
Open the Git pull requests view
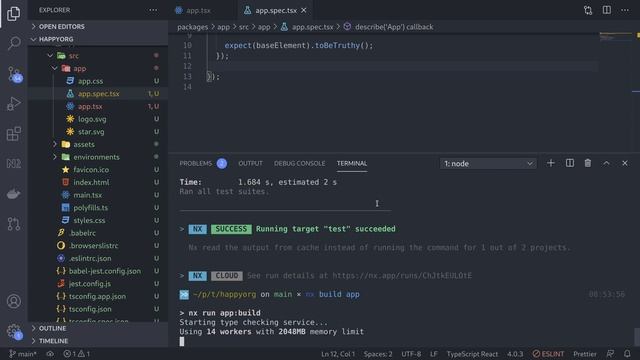click(x=13, y=224)
